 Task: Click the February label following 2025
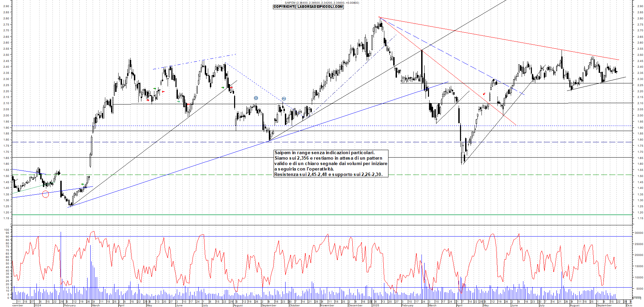click(408, 305)
